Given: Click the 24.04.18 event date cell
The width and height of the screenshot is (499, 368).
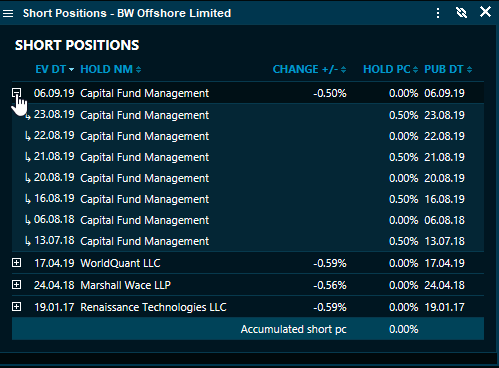Looking at the screenshot, I should pos(54,285).
